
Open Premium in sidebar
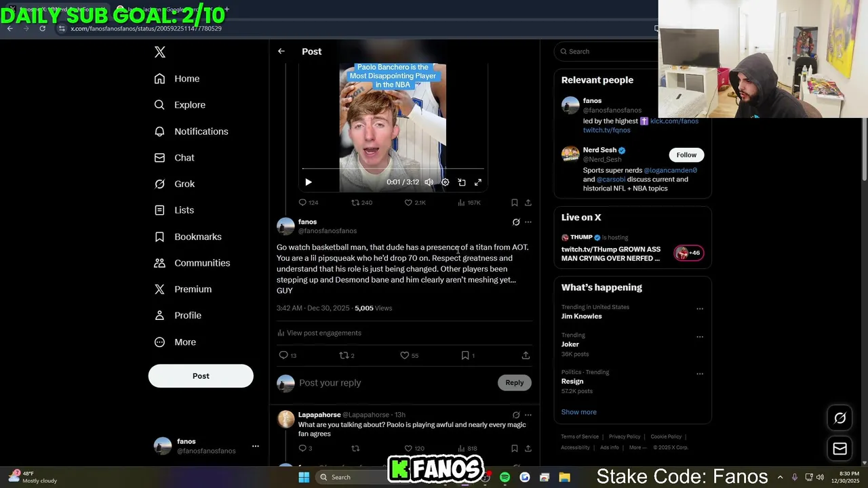(x=183, y=289)
